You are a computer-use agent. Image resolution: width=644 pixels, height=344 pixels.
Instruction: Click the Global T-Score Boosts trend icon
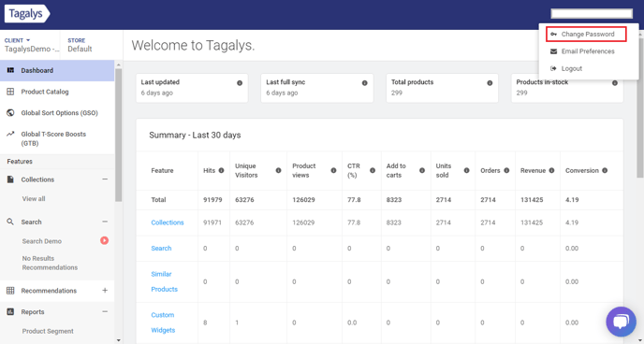(x=10, y=134)
